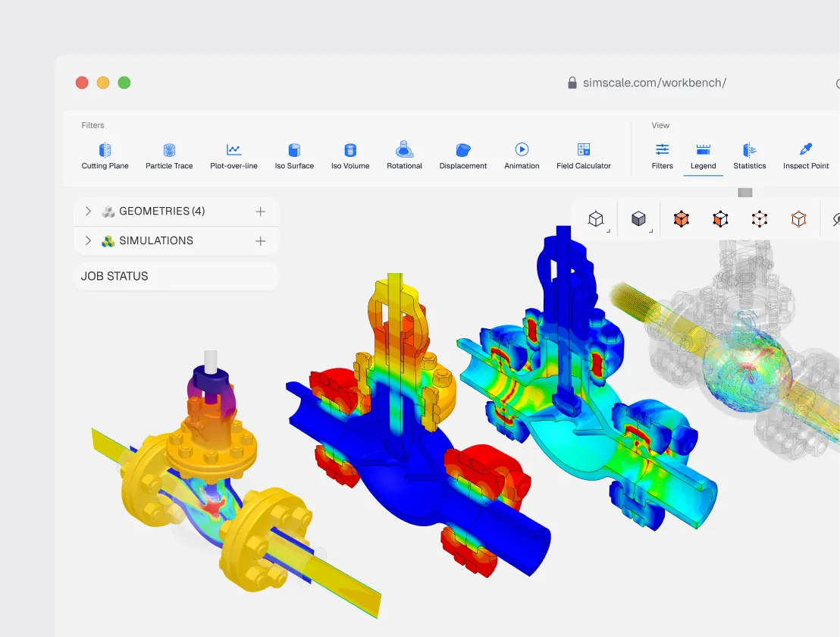Select the orange-faced cube with dark edges
Screen dimensions: 840x637
point(720,219)
